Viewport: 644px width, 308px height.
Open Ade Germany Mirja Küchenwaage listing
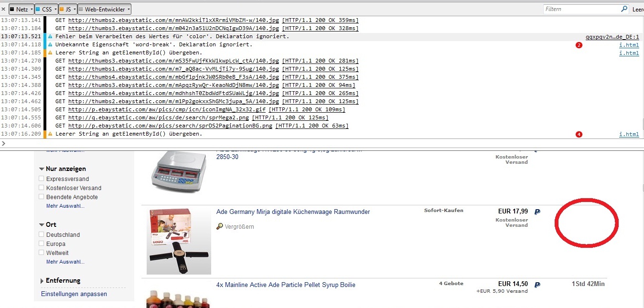point(293,212)
